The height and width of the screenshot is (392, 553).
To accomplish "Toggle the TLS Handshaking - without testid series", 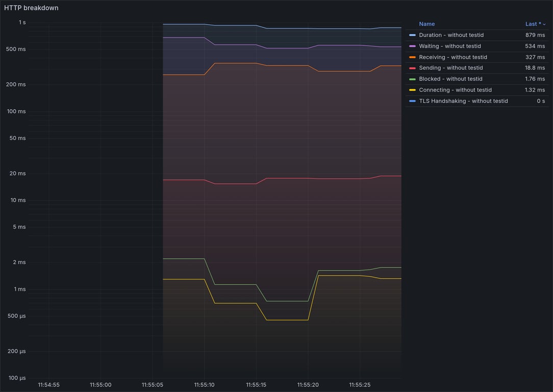I will [463, 101].
